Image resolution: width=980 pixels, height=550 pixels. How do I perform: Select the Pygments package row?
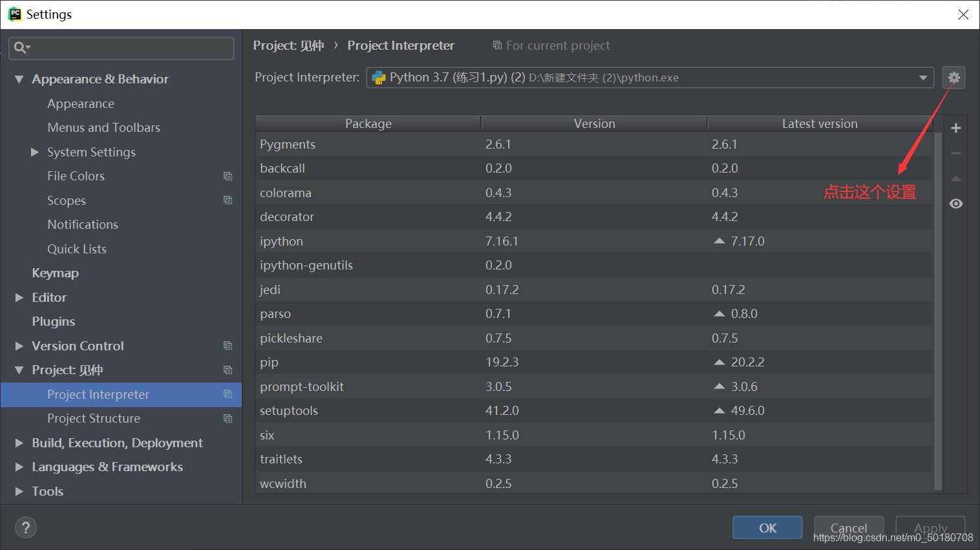595,144
